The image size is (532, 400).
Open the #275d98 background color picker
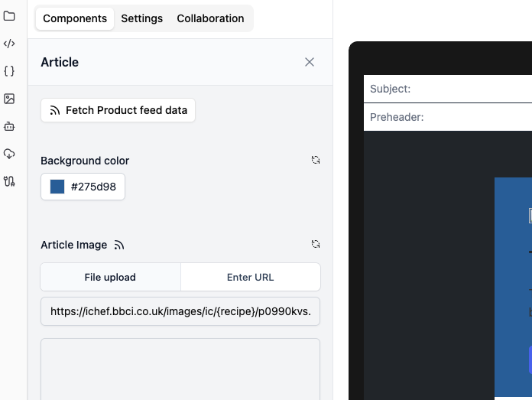(x=83, y=187)
